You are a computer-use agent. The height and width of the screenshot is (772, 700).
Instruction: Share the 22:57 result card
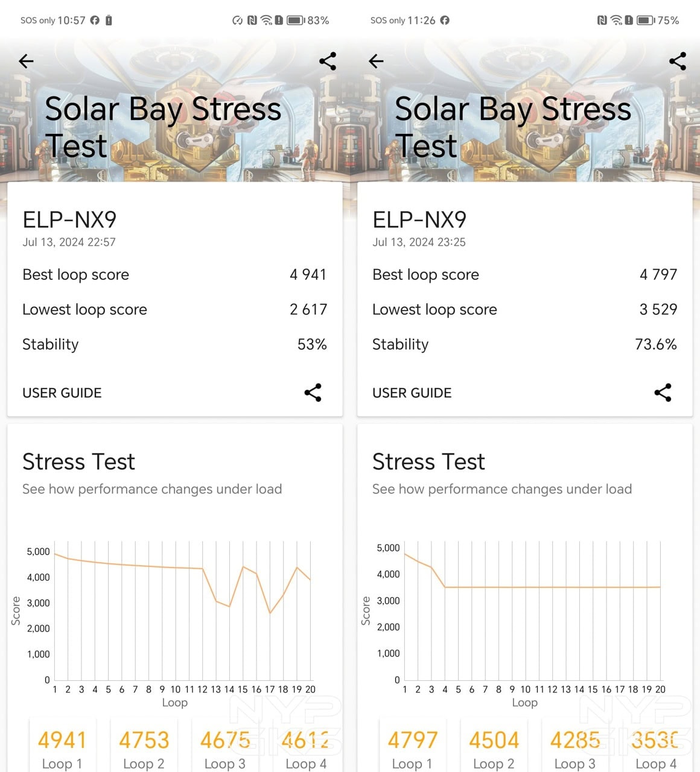[x=313, y=393]
